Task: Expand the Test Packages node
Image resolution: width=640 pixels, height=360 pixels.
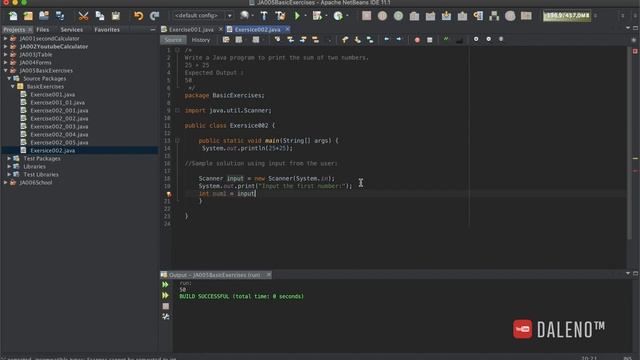Action: 9,158
